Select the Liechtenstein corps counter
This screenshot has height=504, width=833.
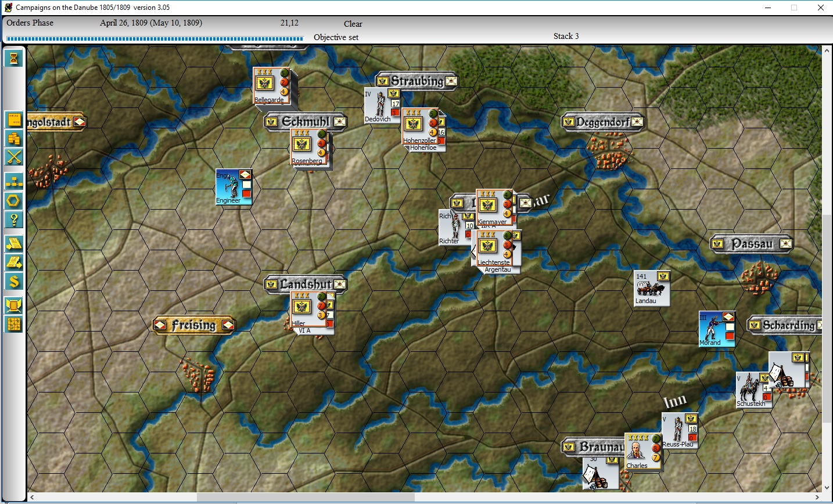tap(494, 248)
